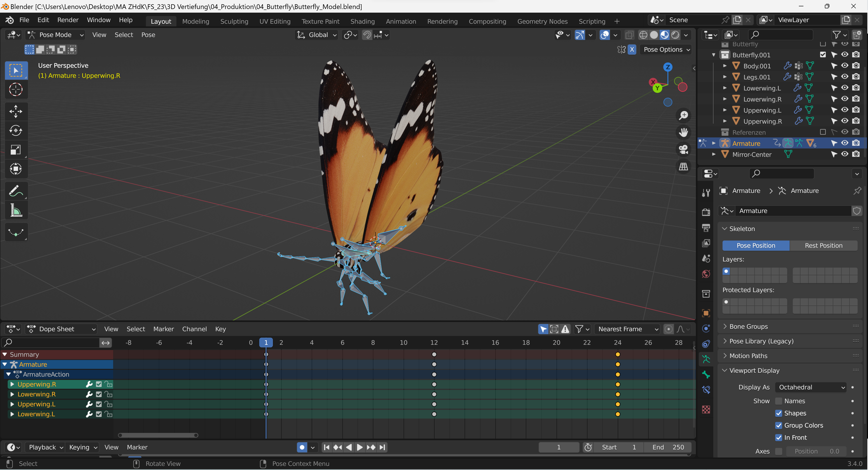Screen dimensions: 868x470
Task: Hide Body.001 in viewport with the eye icon
Action: pyautogui.click(x=845, y=66)
